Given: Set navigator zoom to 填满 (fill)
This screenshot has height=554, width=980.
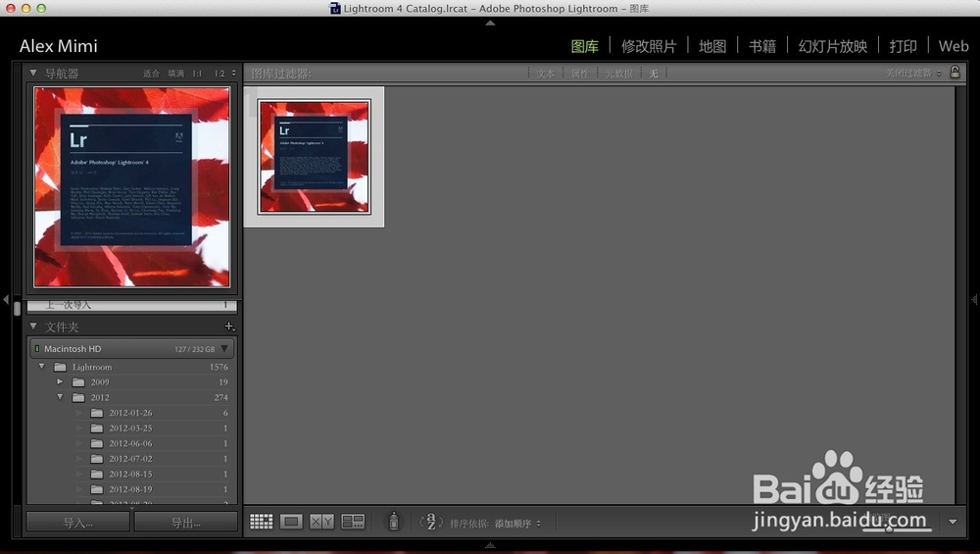Looking at the screenshot, I should click(x=175, y=74).
